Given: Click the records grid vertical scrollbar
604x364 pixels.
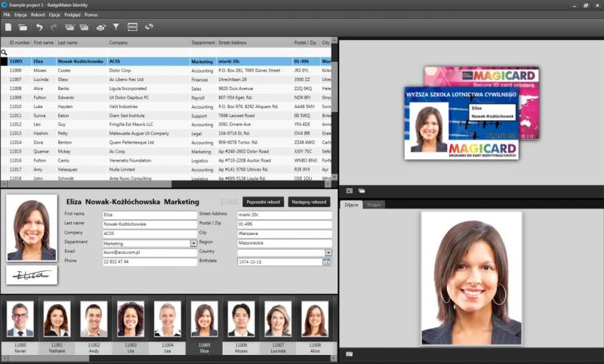Looking at the screenshot, I should 334,109.
